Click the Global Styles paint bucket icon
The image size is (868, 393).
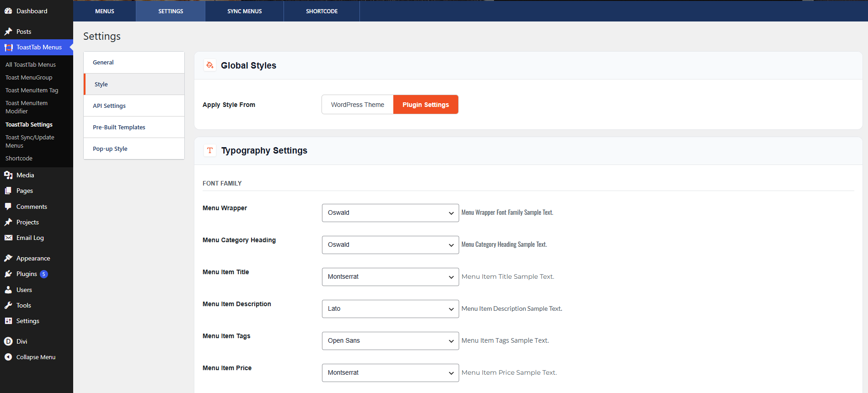[210, 65]
